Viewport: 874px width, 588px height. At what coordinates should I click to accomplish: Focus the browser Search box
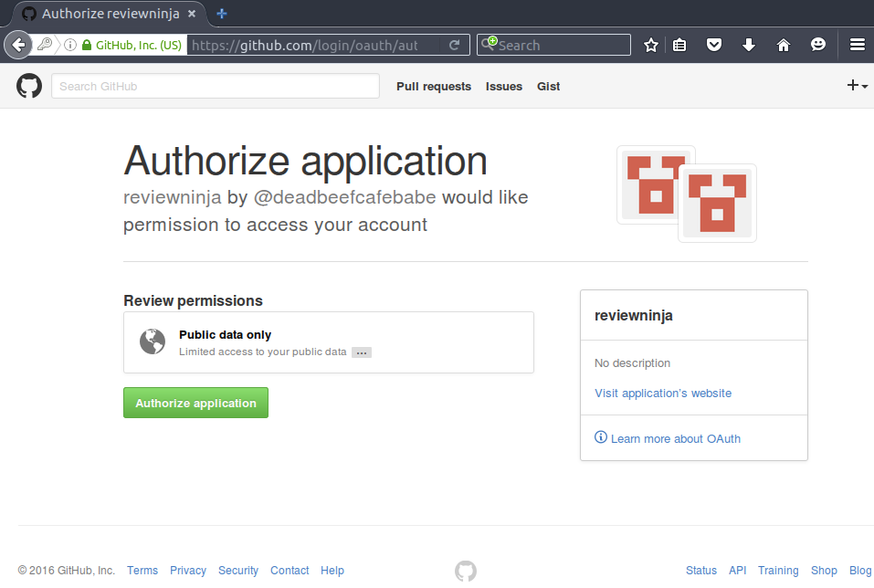click(x=553, y=45)
